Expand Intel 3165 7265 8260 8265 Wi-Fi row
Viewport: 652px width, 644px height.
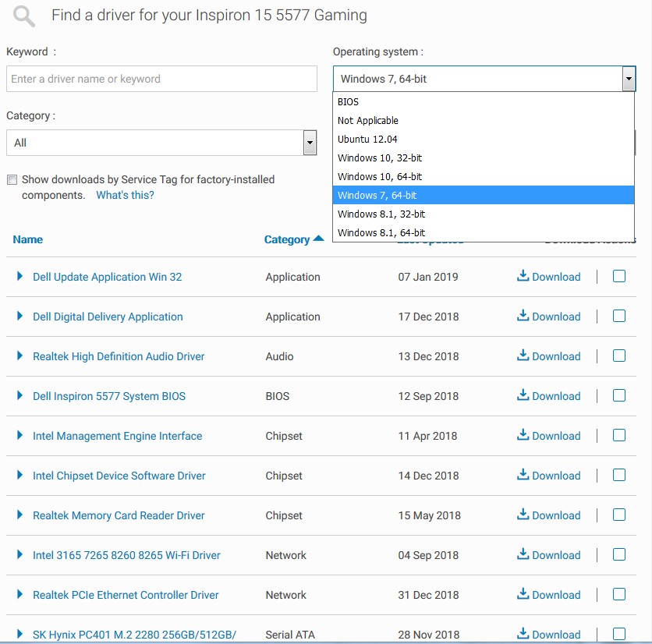pyautogui.click(x=19, y=554)
